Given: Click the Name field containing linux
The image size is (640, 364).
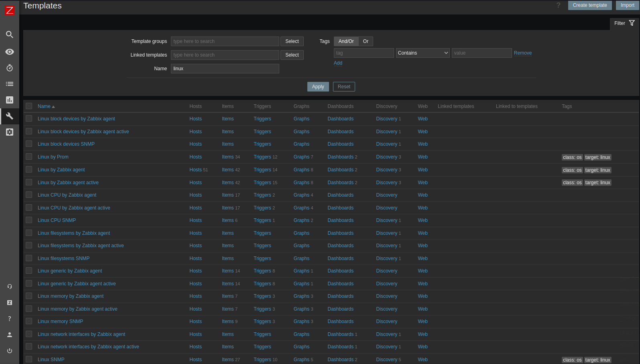Looking at the screenshot, I should coord(225,69).
